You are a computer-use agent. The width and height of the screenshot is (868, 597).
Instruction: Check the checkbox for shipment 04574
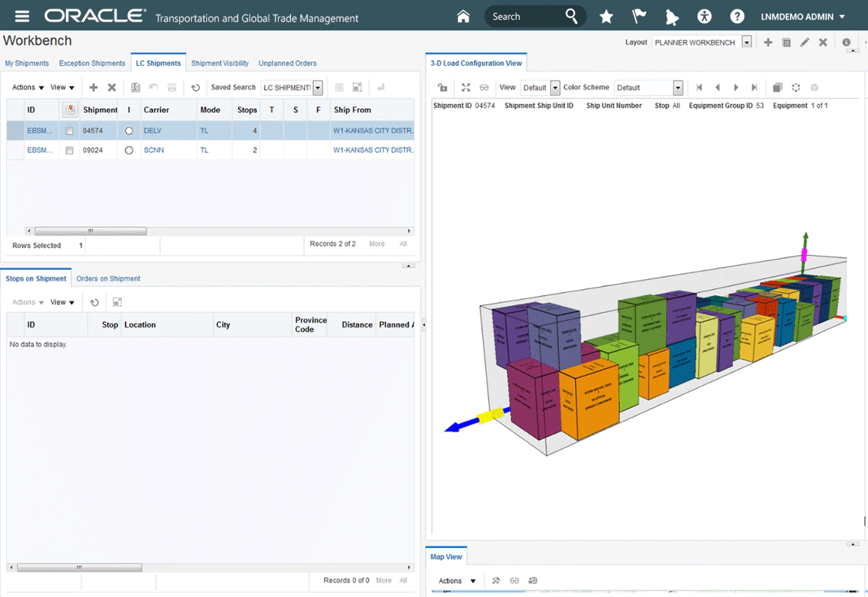[x=69, y=131]
